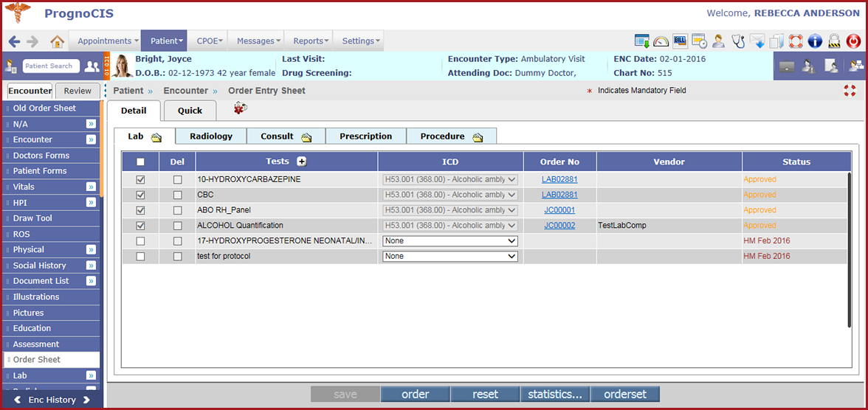Go forward with the grey right arrow
This screenshot has width=868, height=410.
(32, 41)
